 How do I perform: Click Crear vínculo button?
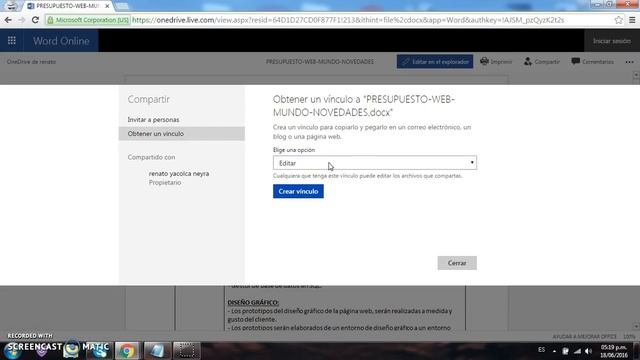click(x=298, y=191)
